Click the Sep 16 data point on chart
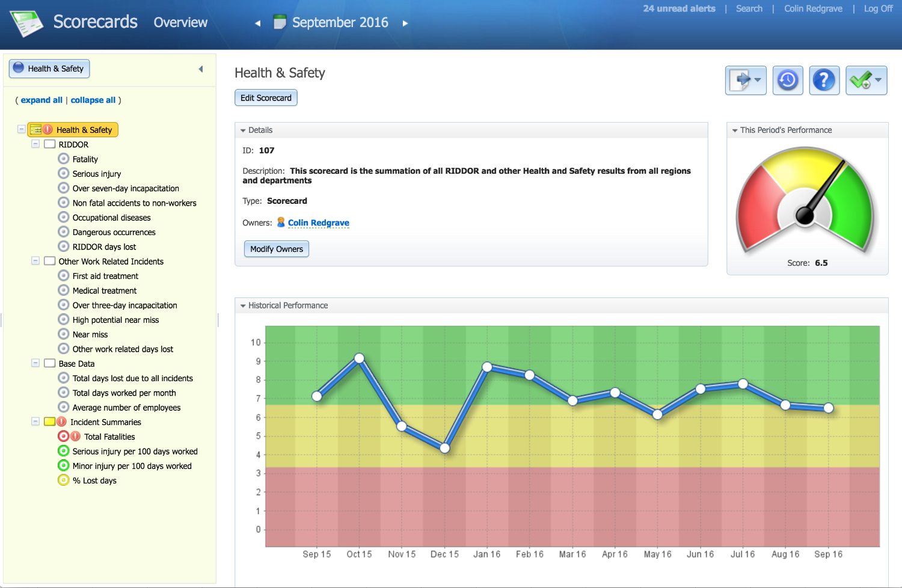Image resolution: width=902 pixels, height=588 pixels. [x=828, y=408]
